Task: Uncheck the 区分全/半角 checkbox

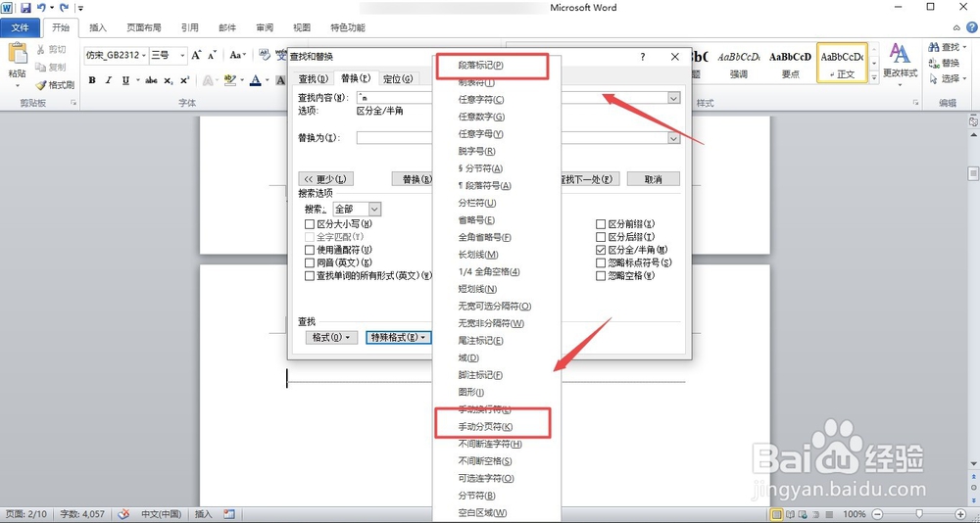Action: (601, 250)
